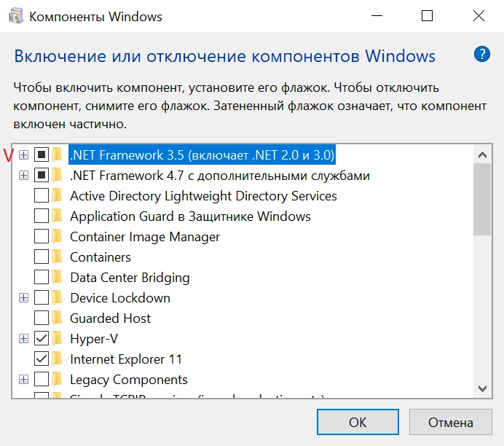504x446 pixels.
Task: Confirm changes with the OK button
Action: tap(358, 422)
